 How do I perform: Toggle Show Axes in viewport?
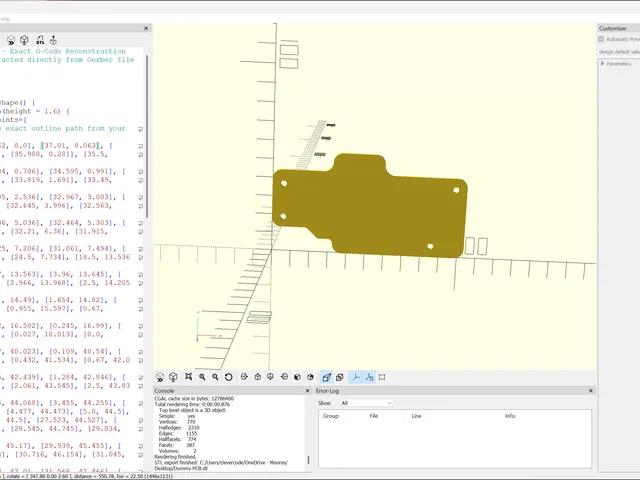click(x=356, y=377)
